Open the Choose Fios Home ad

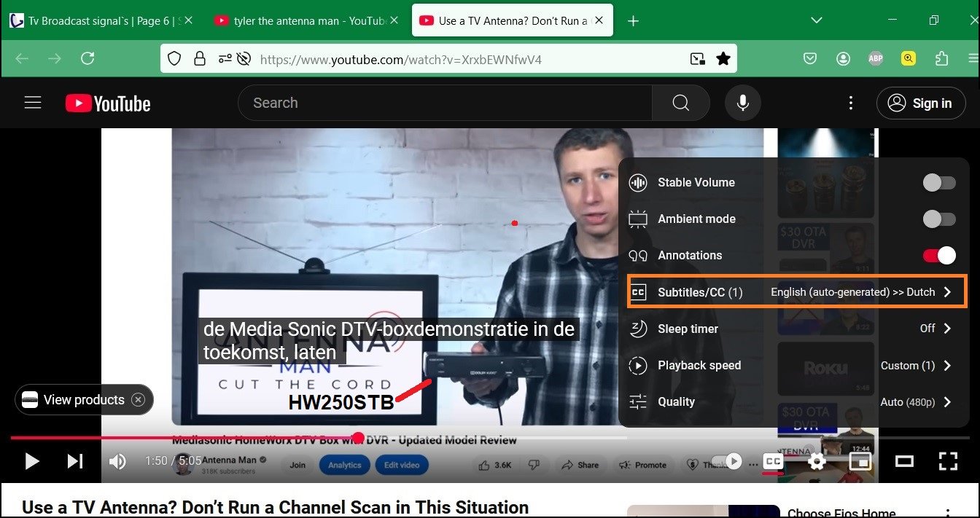(x=841, y=513)
